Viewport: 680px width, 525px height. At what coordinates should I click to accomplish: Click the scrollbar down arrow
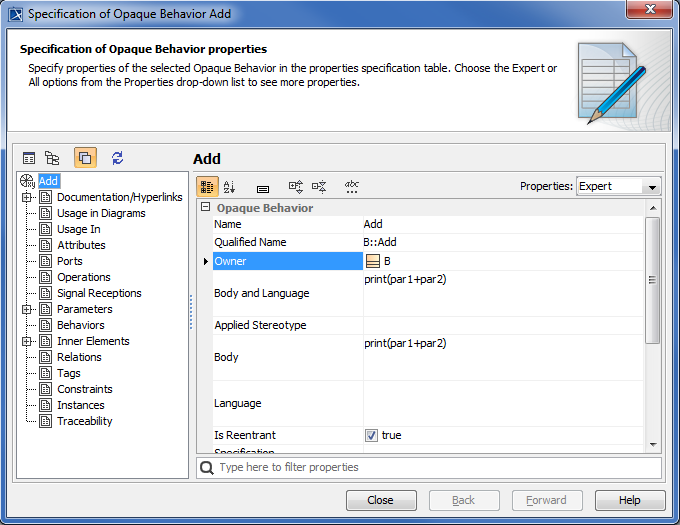653,445
